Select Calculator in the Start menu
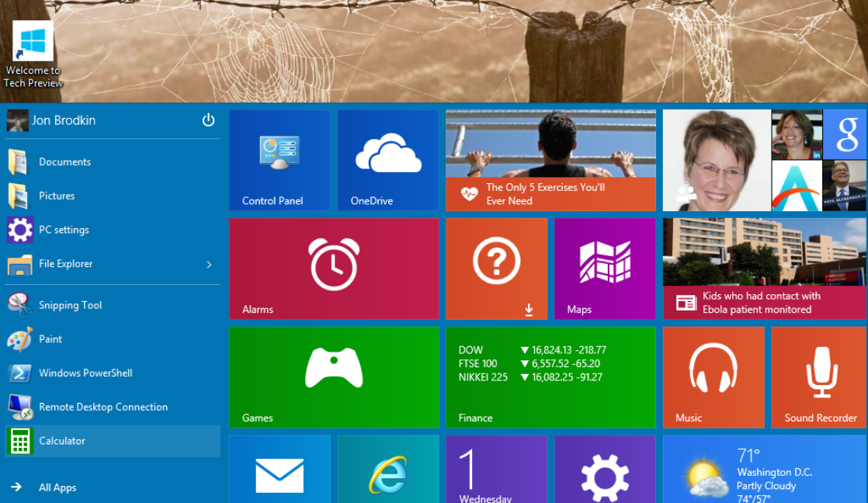This screenshot has width=868, height=503. pos(62,440)
